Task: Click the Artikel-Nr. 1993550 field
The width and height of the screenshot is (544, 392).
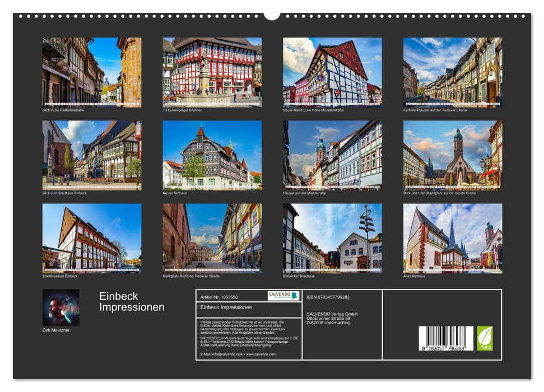Action: click(x=219, y=296)
